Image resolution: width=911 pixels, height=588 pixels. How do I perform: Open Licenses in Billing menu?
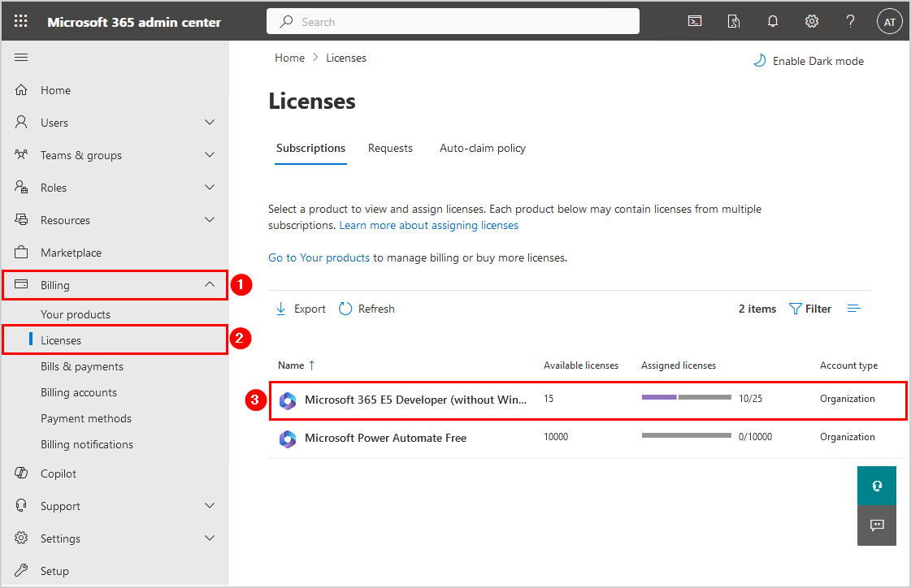[x=61, y=340]
